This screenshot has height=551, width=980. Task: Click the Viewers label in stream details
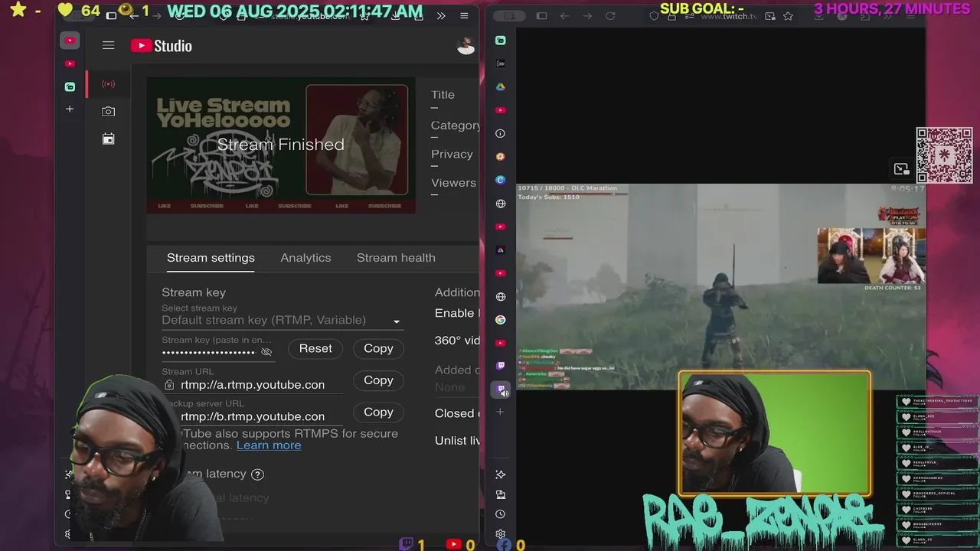(453, 183)
